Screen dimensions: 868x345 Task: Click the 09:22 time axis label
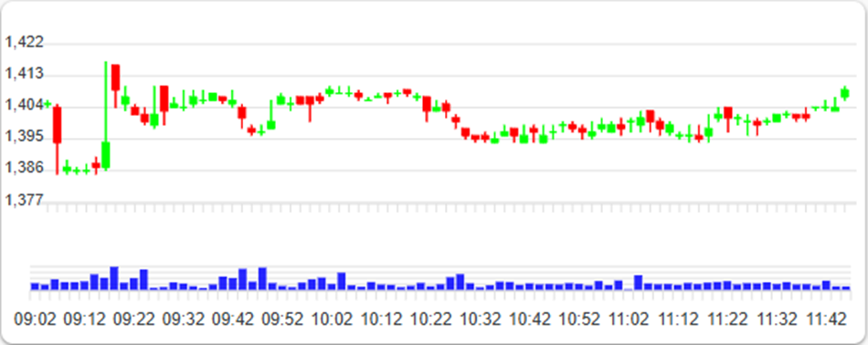134,319
